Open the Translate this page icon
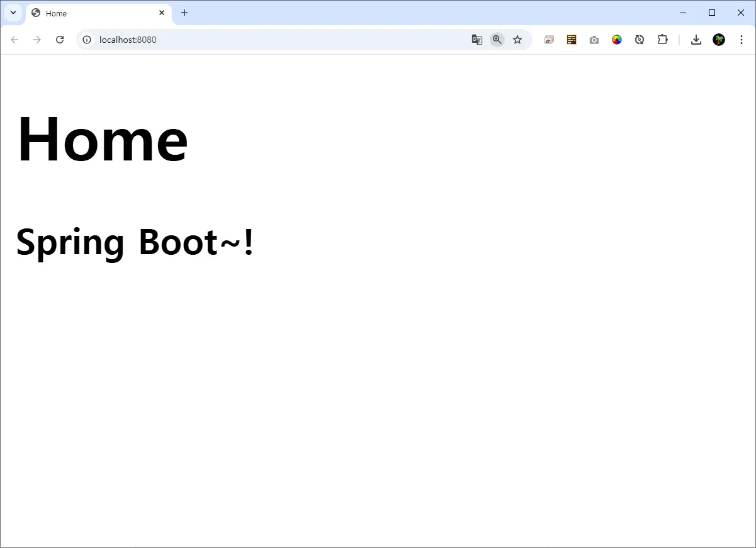The image size is (756, 548). pyautogui.click(x=477, y=40)
